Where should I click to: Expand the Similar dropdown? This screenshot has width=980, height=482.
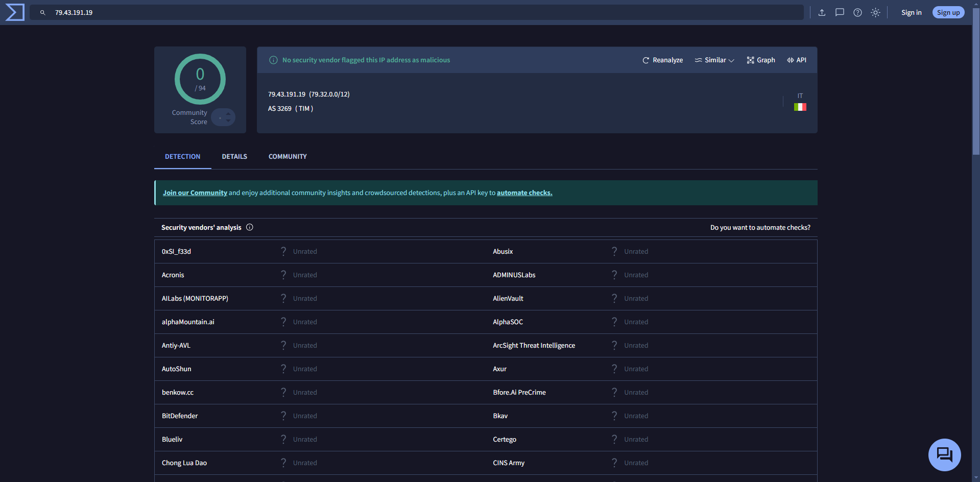714,60
